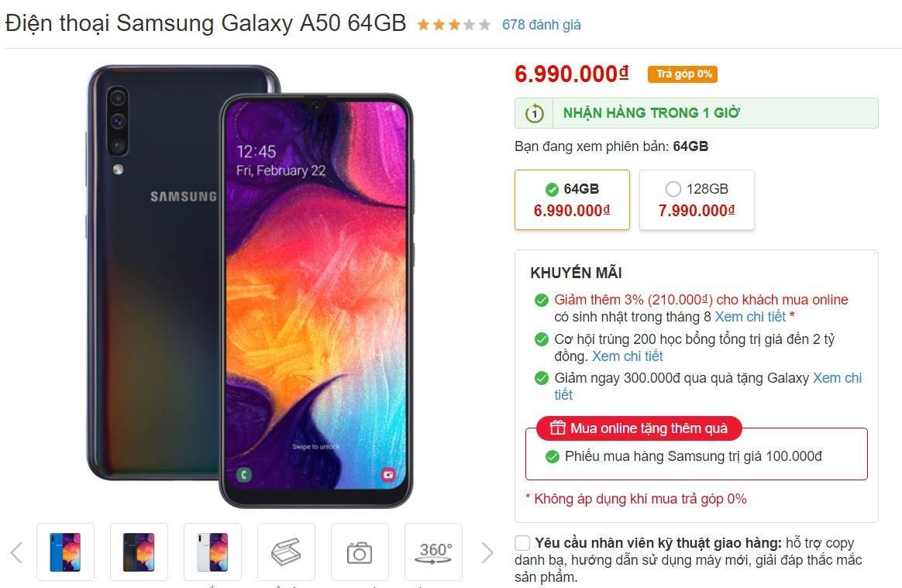View the unboxing box icon thumbnail
This screenshot has width=902, height=588.
pos(286,552)
